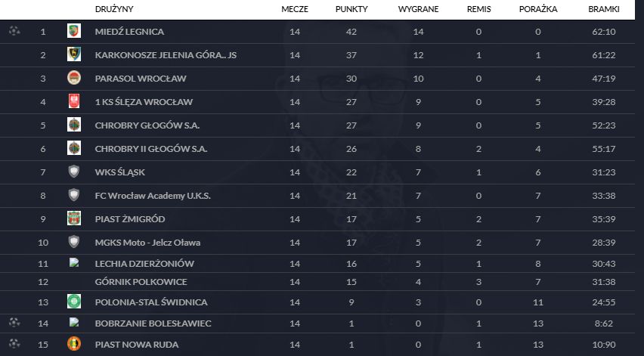Viewport: 644px width, 356px height.
Task: Open the Bobrzanie Bolesławiec team link
Action: [x=153, y=323]
